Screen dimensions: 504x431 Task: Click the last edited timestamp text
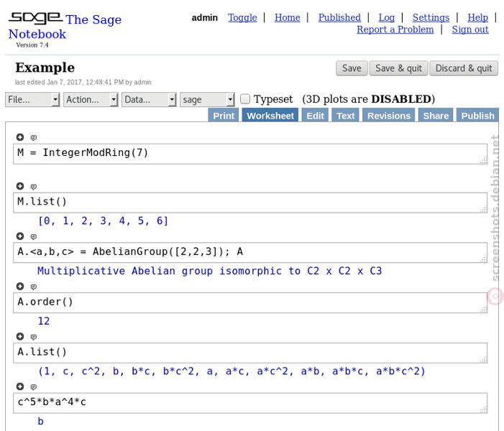coord(83,82)
